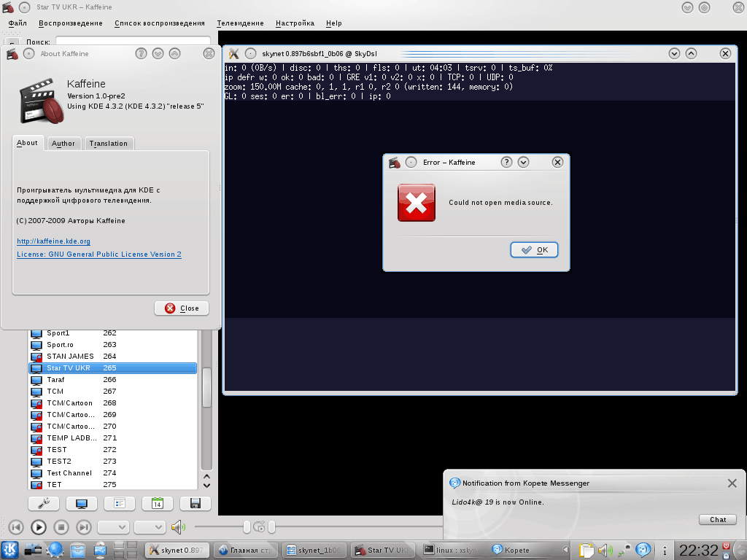Confirm the error with OK button

(x=534, y=250)
